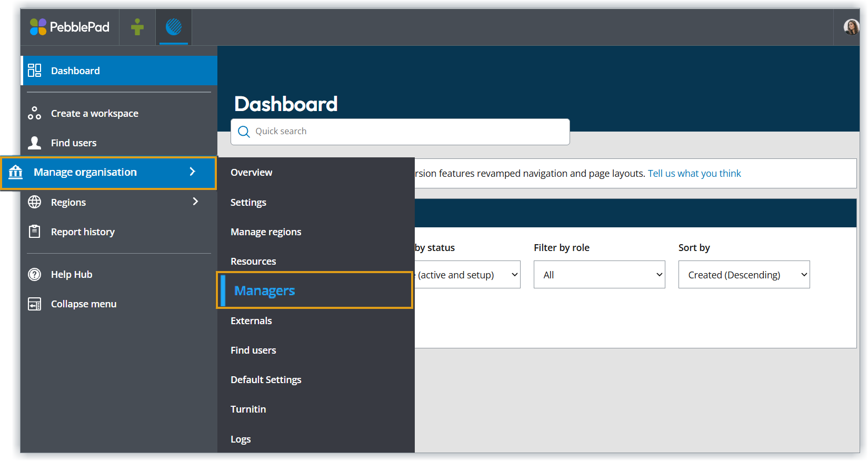Click the Dashboard grid icon
This screenshot has width=868, height=461.
point(35,71)
